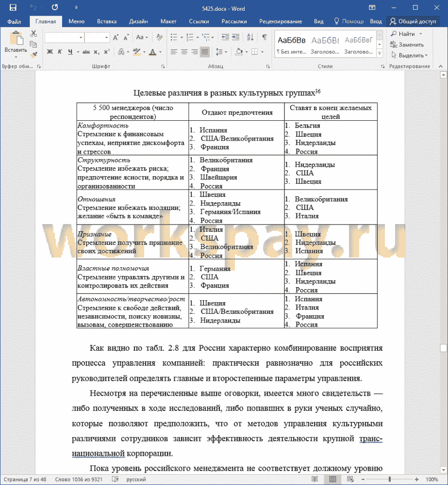
Task: Toggle Show paragraph marks (¶)
Action: point(265,37)
